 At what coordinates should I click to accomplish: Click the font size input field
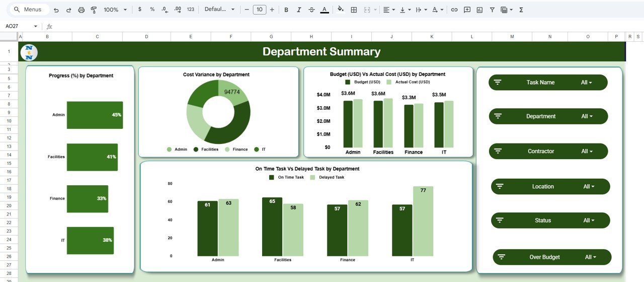[x=259, y=10]
